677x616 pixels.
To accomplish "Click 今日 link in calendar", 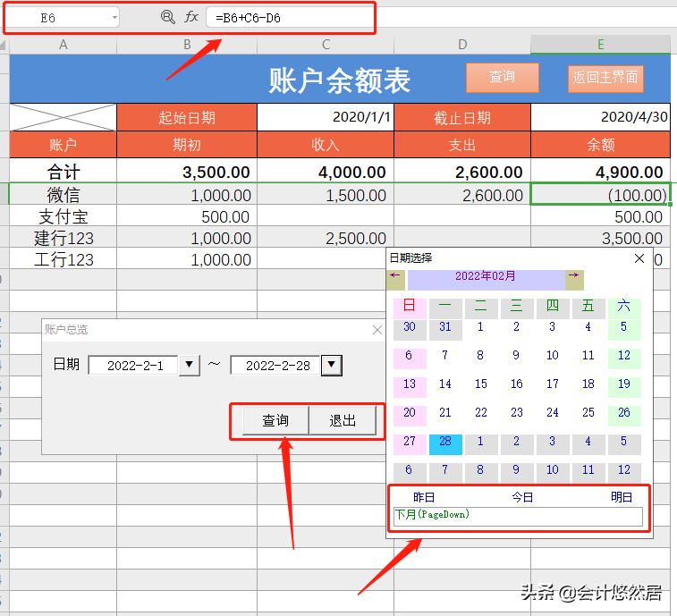I will coord(521,497).
